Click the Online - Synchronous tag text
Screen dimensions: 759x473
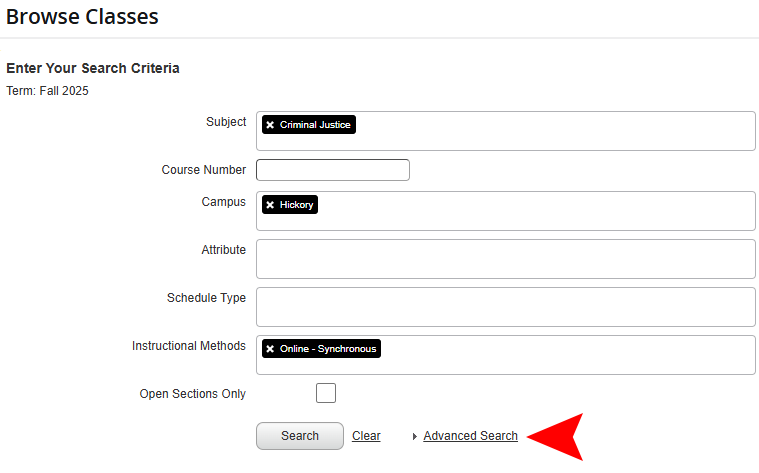click(328, 349)
